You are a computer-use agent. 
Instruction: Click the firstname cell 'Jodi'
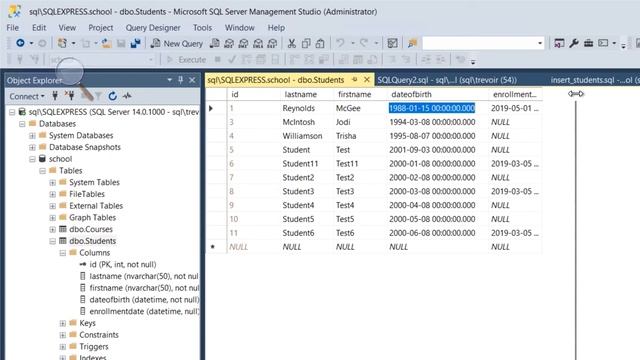pyautogui.click(x=343, y=122)
